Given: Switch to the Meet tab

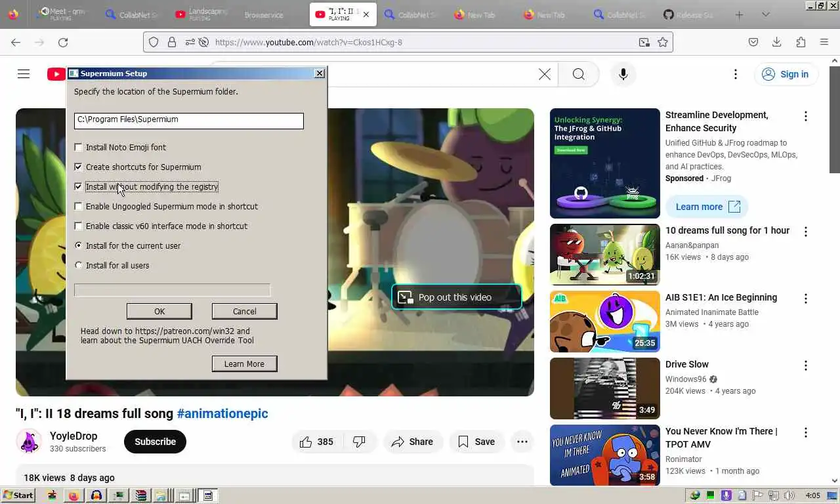Looking at the screenshot, I should point(62,14).
